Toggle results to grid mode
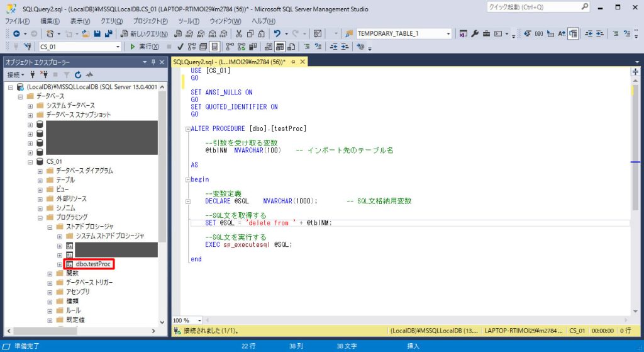Screen dimensions: 644x352 coord(280,47)
